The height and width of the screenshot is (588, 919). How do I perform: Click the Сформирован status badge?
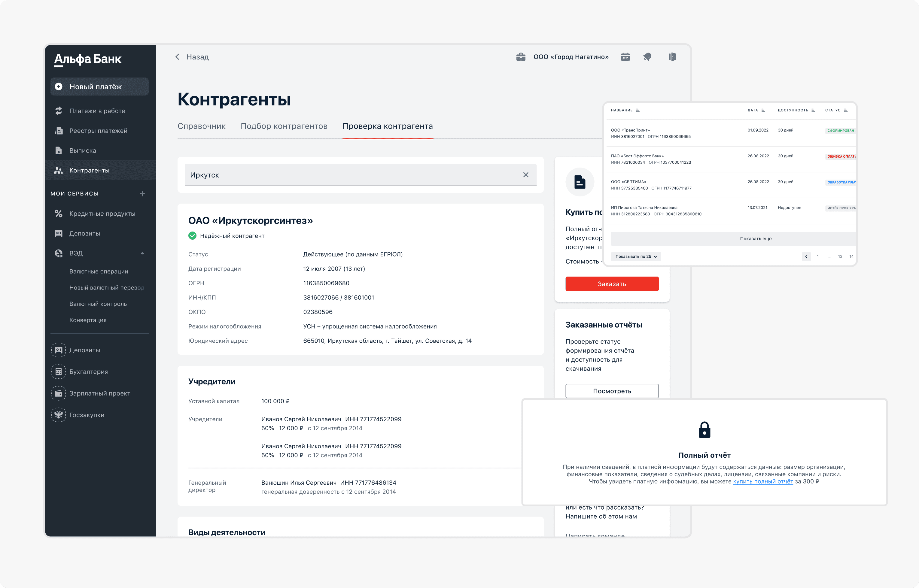pyautogui.click(x=840, y=131)
